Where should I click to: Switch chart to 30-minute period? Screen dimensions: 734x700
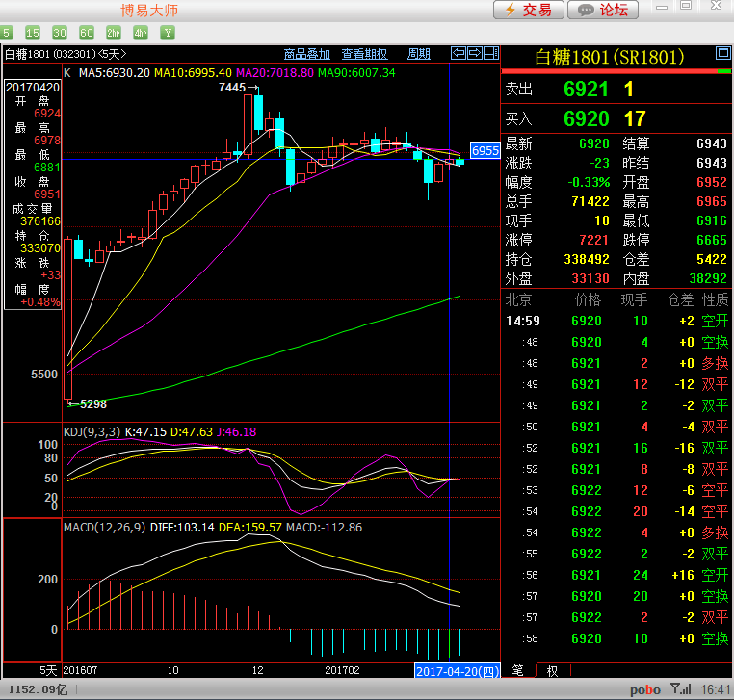click(x=61, y=33)
